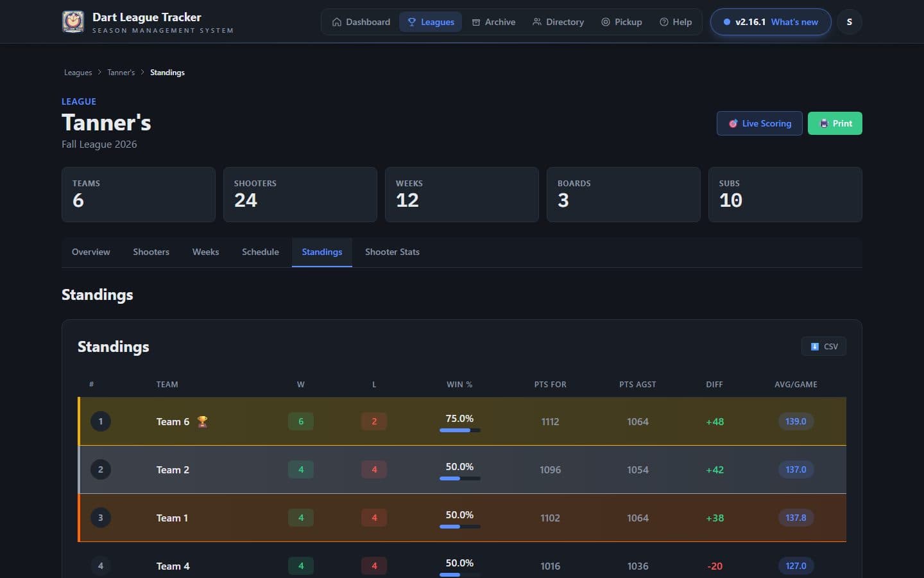
Task: Click Team 1 diff value +38
Action: [715, 518]
